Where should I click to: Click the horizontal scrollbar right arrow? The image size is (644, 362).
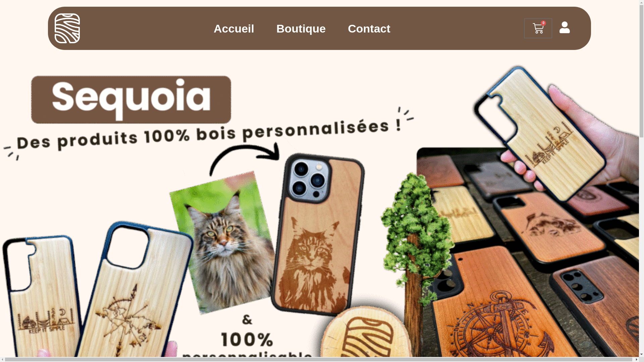pos(637,360)
